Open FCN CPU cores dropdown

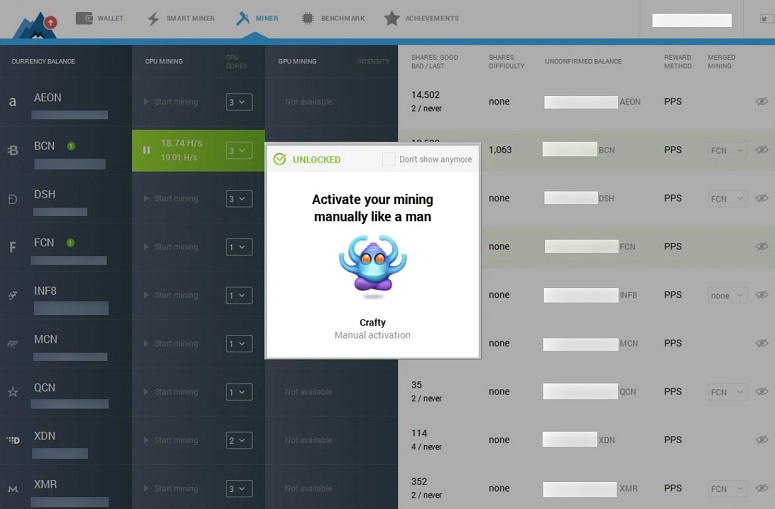point(239,247)
